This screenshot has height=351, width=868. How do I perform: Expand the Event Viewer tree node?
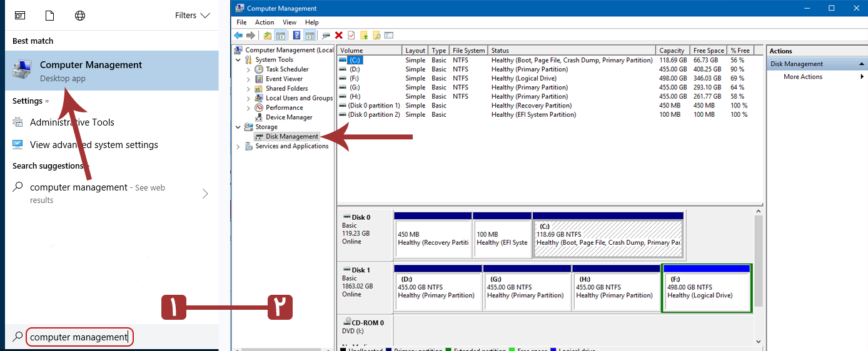click(x=248, y=79)
